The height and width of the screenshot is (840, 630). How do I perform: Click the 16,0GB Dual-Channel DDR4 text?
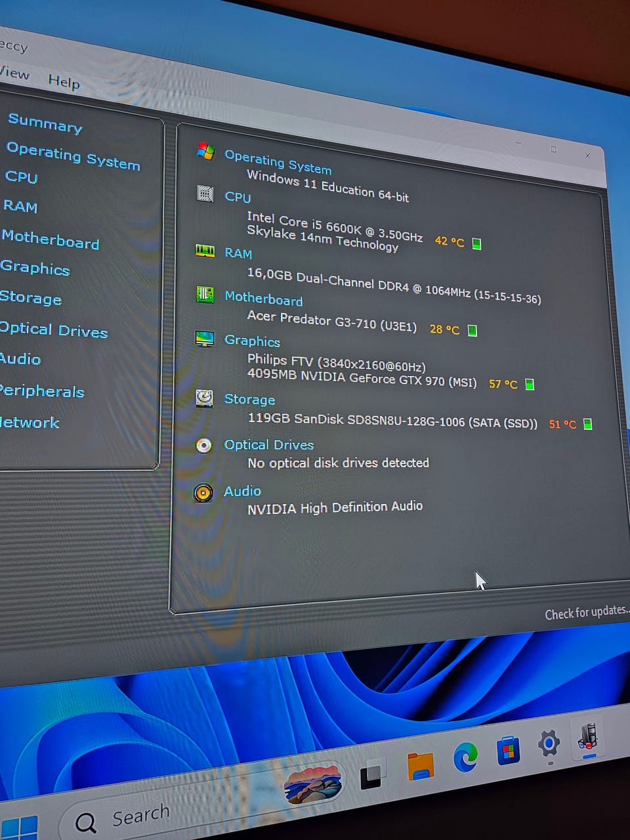click(x=394, y=285)
